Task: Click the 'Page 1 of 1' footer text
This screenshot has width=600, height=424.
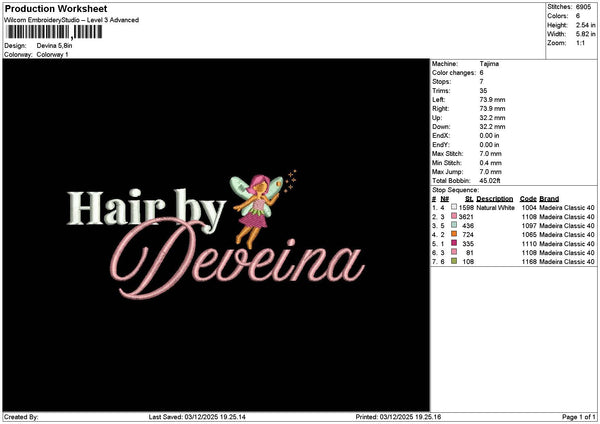Action: pos(579,417)
